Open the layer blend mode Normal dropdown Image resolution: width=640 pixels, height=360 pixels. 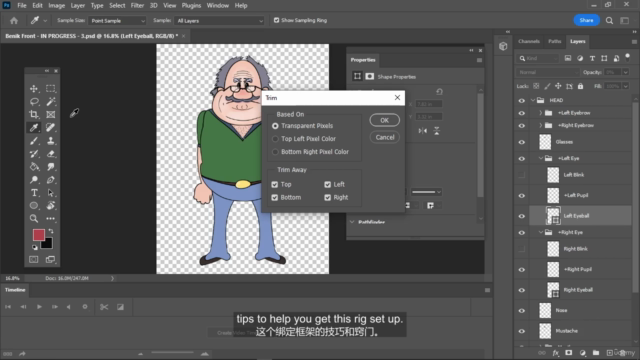pyautogui.click(x=548, y=72)
